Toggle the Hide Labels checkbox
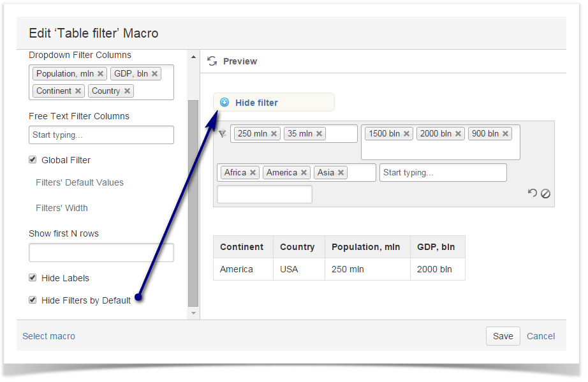 33,278
